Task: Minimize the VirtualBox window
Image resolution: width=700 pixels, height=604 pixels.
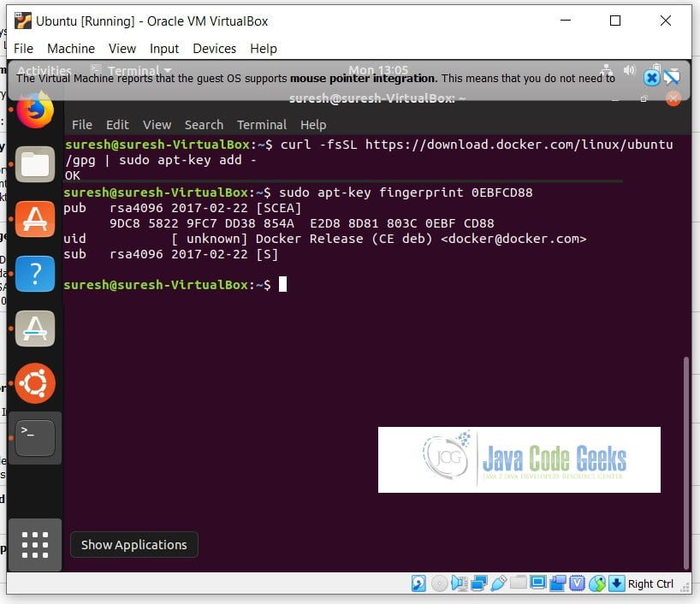Action: [x=566, y=21]
